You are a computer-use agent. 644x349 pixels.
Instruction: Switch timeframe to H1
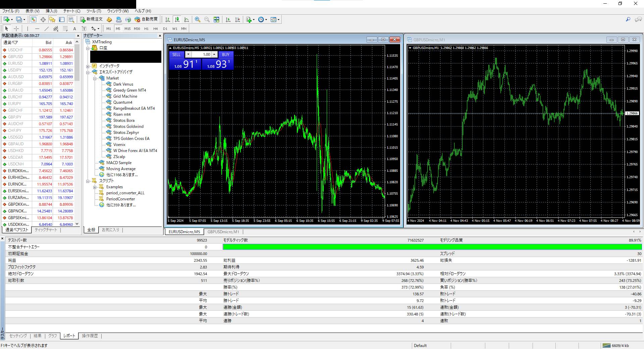(x=146, y=29)
